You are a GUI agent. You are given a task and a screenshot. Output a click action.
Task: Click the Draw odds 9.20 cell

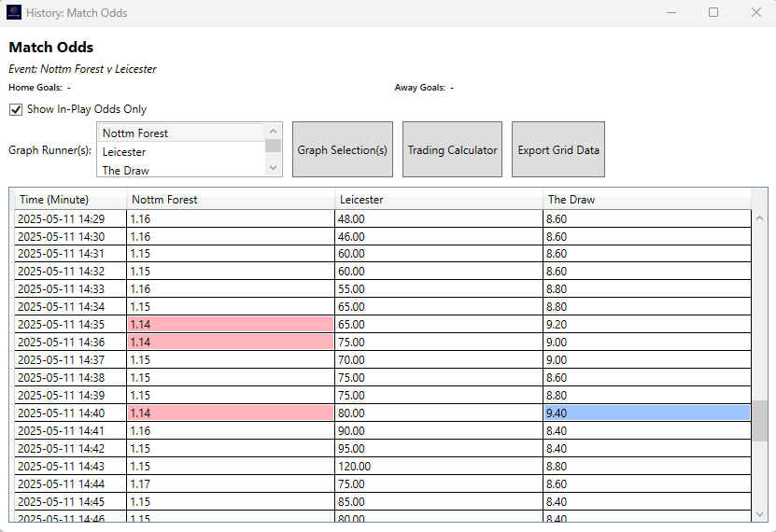(647, 325)
